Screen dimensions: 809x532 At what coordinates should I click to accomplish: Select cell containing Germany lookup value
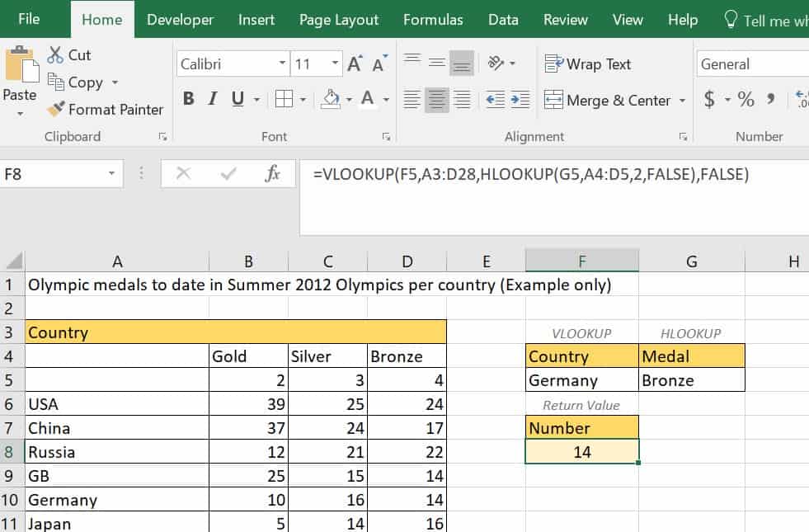click(582, 379)
